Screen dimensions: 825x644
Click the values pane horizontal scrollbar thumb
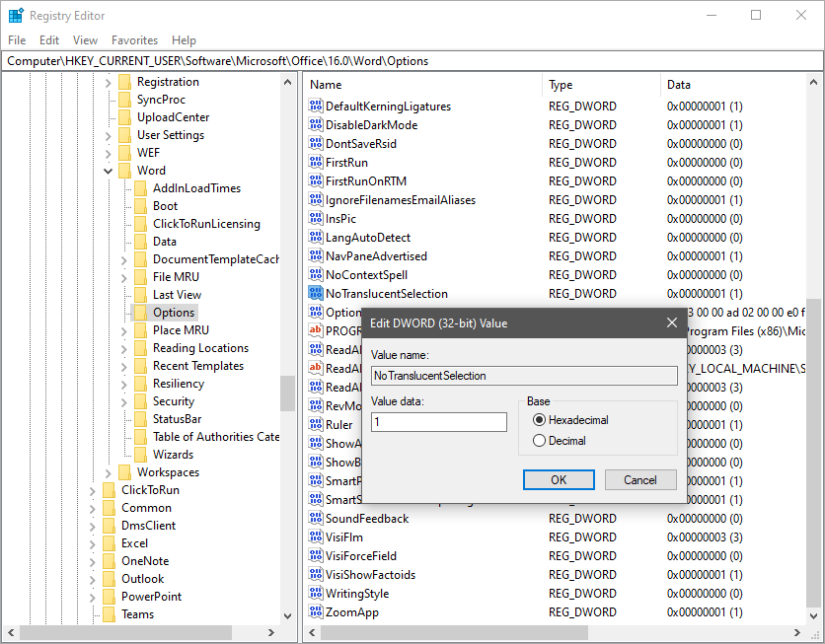[454, 632]
